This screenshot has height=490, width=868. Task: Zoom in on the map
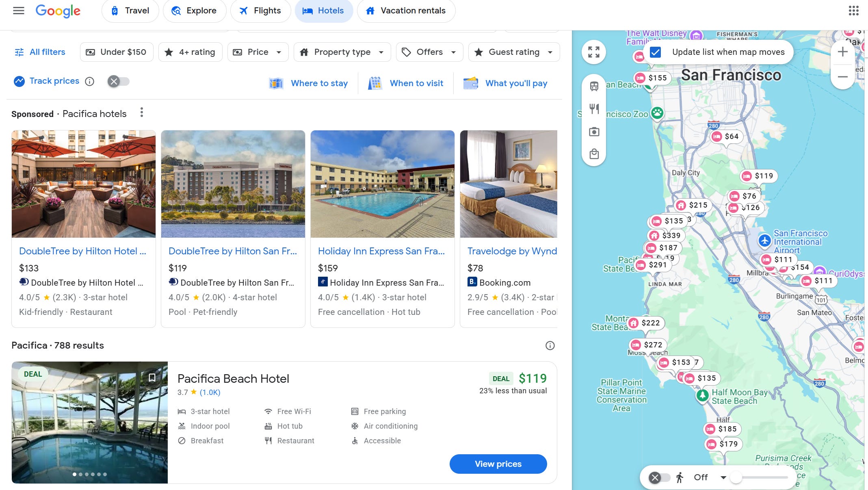pyautogui.click(x=842, y=52)
